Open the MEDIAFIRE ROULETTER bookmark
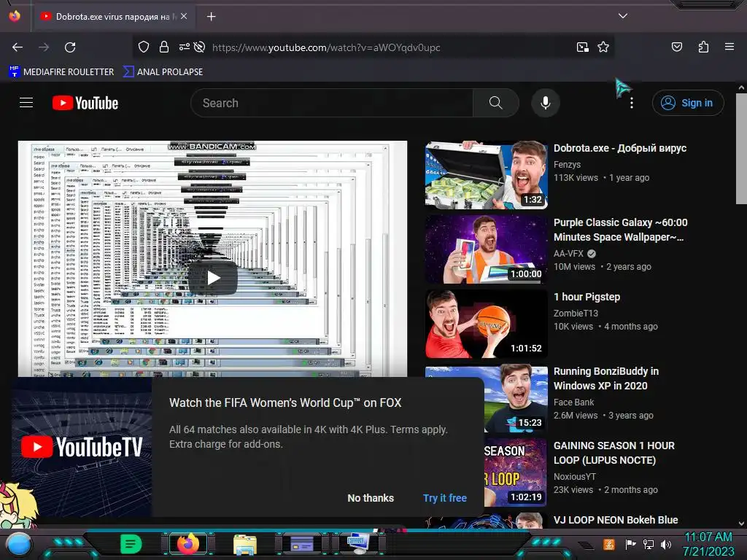The height and width of the screenshot is (560, 747). (x=61, y=72)
